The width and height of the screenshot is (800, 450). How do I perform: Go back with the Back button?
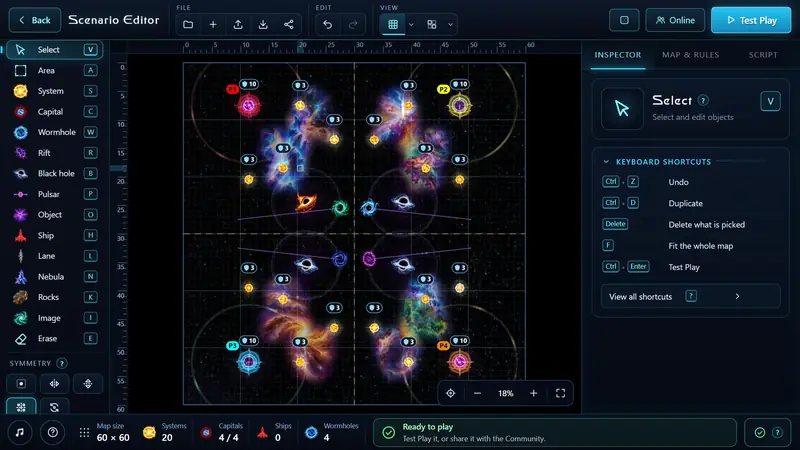[x=35, y=20]
